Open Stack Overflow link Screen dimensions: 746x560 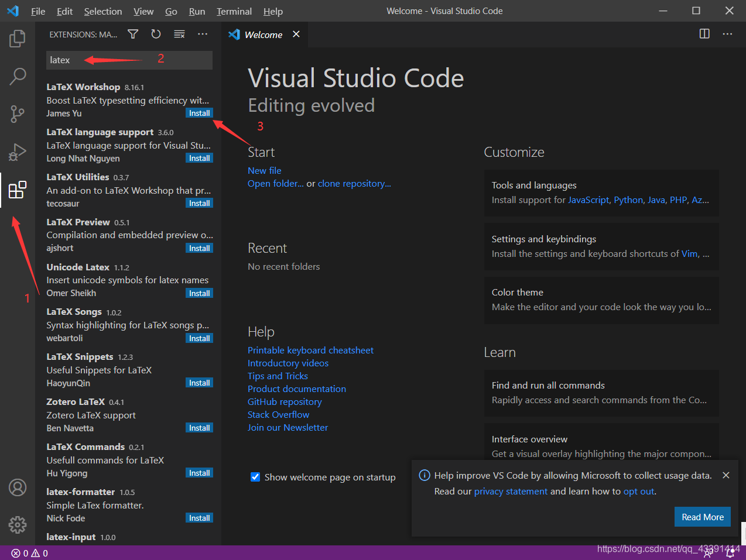click(x=278, y=414)
